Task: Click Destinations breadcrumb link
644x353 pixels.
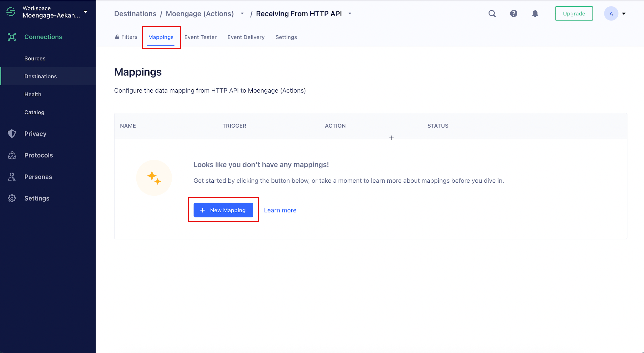Action: pos(135,14)
